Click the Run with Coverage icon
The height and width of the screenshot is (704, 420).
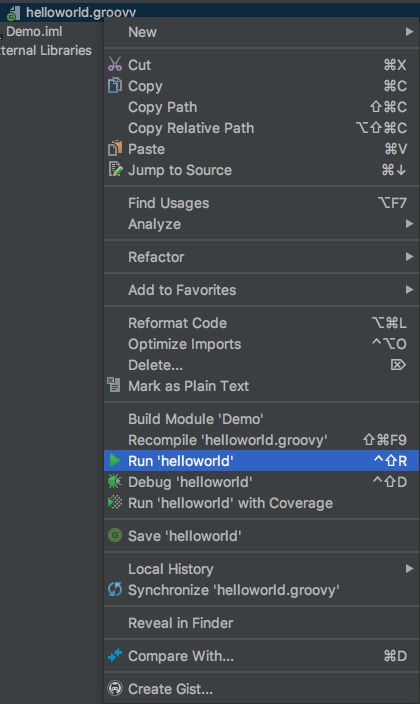pyautogui.click(x=115, y=502)
